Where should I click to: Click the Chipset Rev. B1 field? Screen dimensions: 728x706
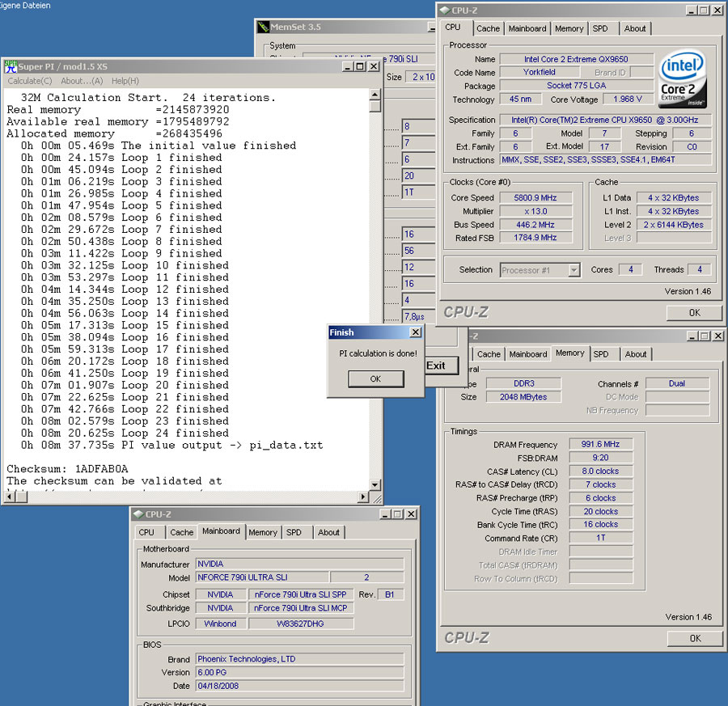(x=390, y=594)
